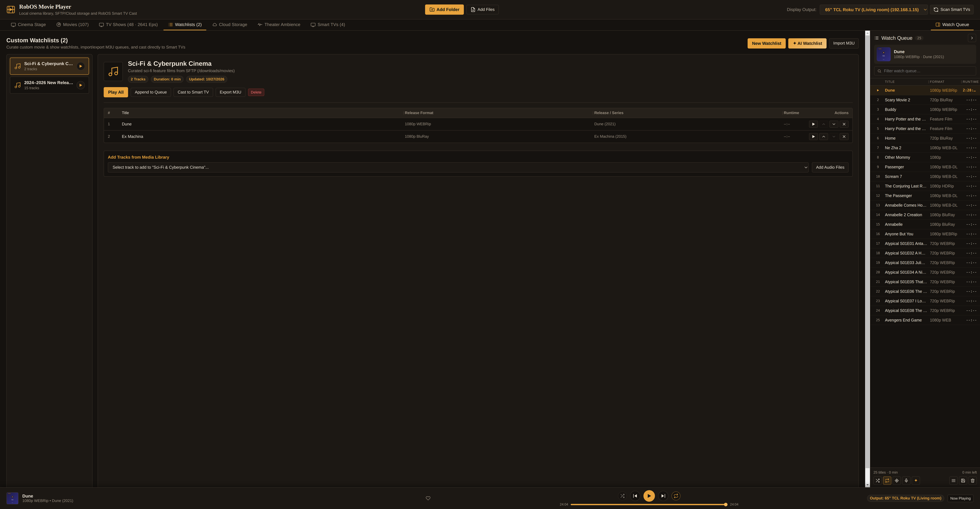The width and height of the screenshot is (980, 509).
Task: Toggle the highlighted repeat button in the Watch Queue footer
Action: pos(887,480)
